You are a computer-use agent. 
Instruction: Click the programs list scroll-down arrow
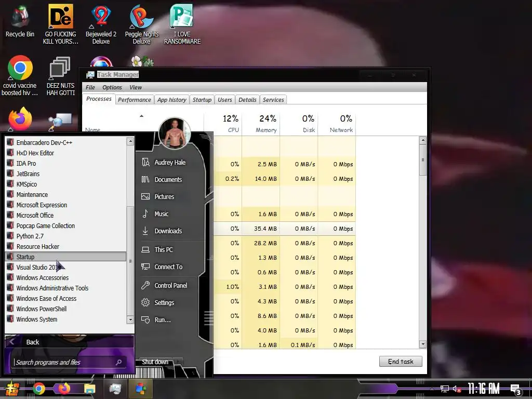pos(130,320)
